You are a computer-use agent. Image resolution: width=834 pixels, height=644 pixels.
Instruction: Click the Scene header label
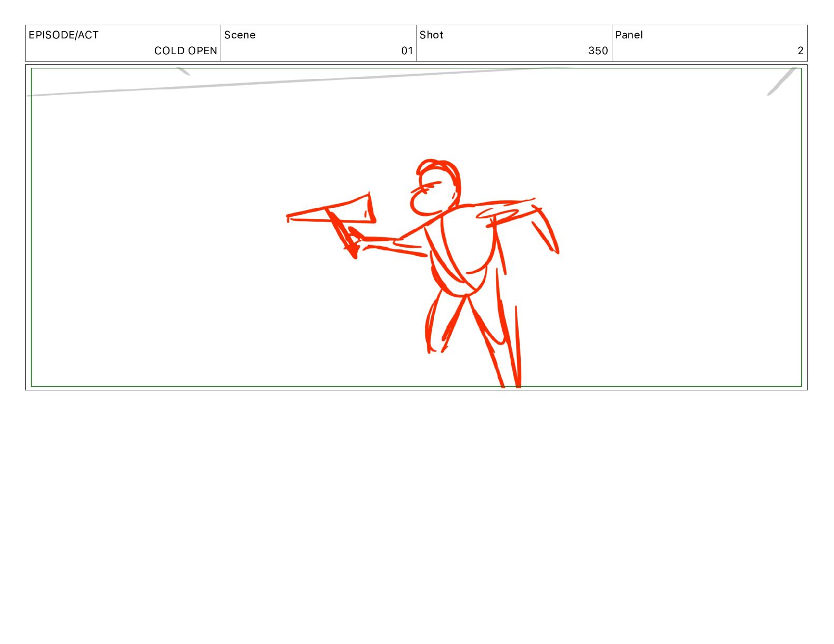(x=240, y=35)
